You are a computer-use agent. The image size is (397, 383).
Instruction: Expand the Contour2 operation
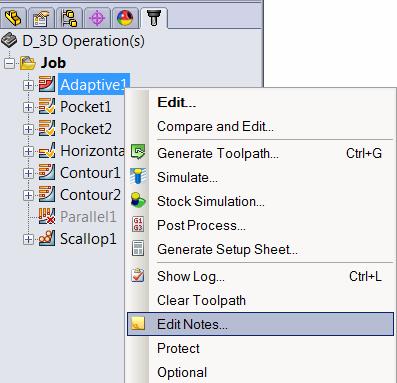coord(28,195)
